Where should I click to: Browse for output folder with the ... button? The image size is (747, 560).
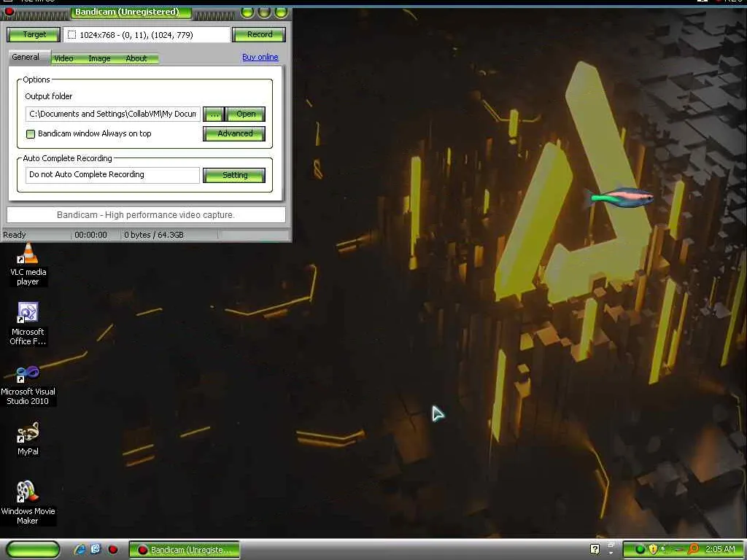(x=214, y=114)
